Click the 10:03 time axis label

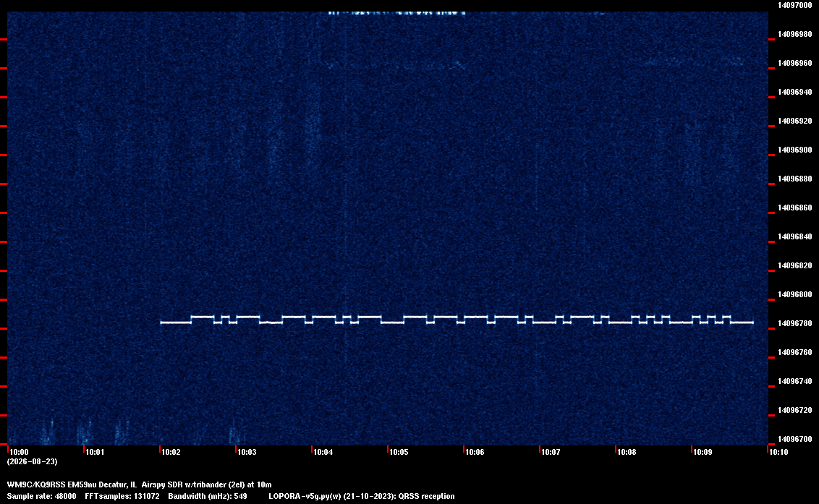coord(247,452)
